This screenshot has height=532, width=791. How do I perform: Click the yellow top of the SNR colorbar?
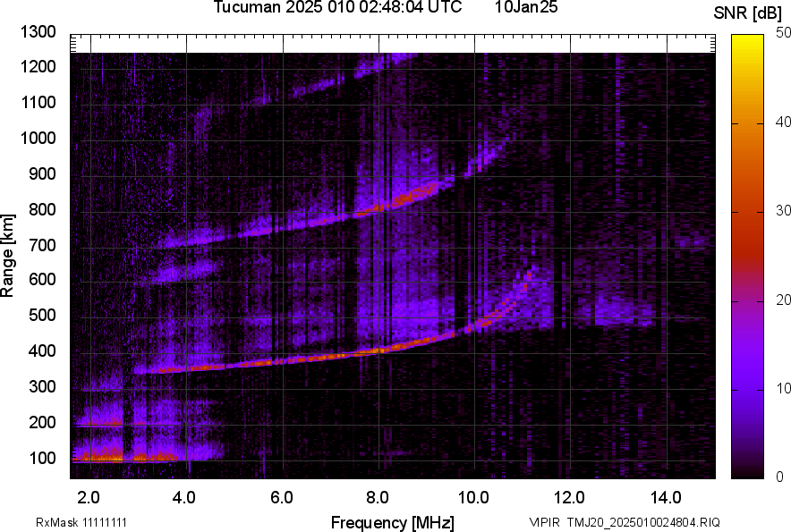coord(748,40)
